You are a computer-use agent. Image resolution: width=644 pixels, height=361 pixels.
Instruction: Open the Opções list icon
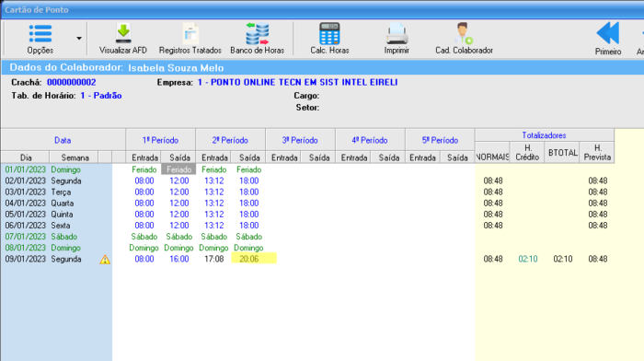point(40,34)
